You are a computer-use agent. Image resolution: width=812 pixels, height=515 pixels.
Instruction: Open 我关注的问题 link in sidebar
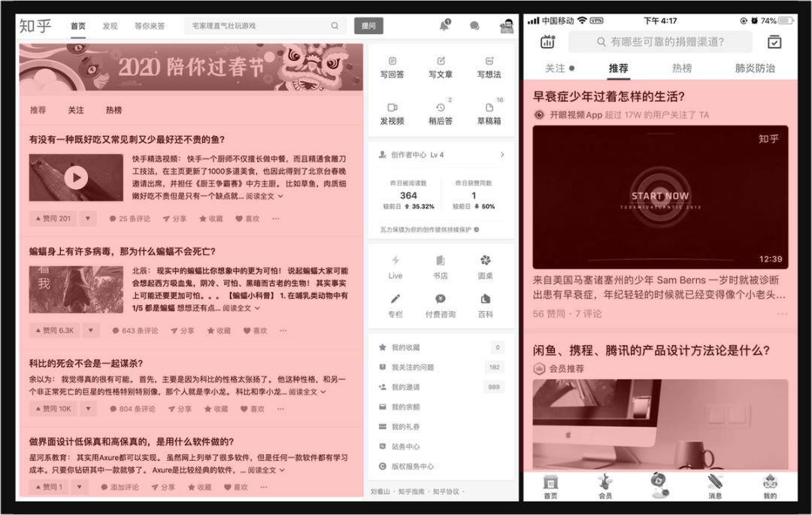tap(412, 368)
